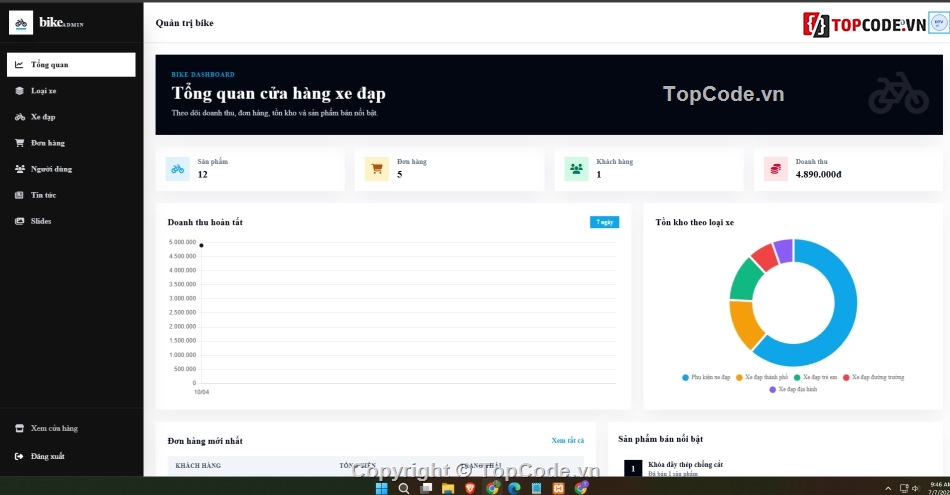
Task: Click the Sản phẩm bán nổi bật heading
Action: click(x=660, y=439)
